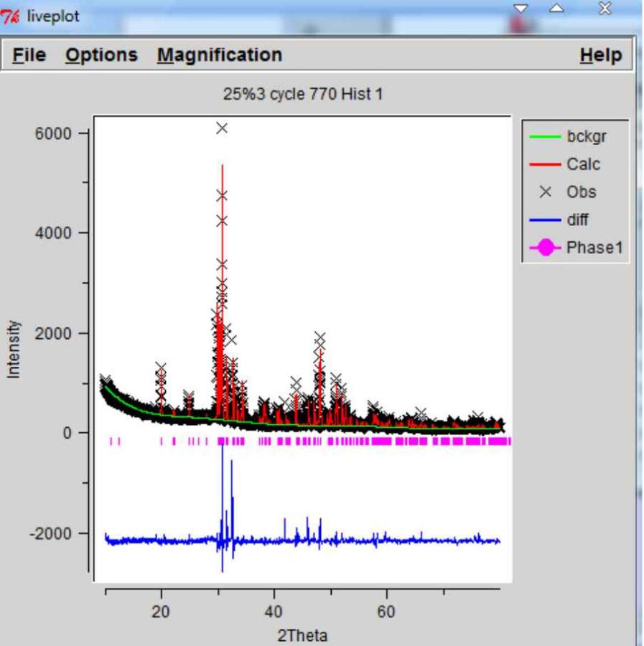The width and height of the screenshot is (644, 646).
Task: Select the Obs cross marker in legend
Action: pyautogui.click(x=546, y=192)
